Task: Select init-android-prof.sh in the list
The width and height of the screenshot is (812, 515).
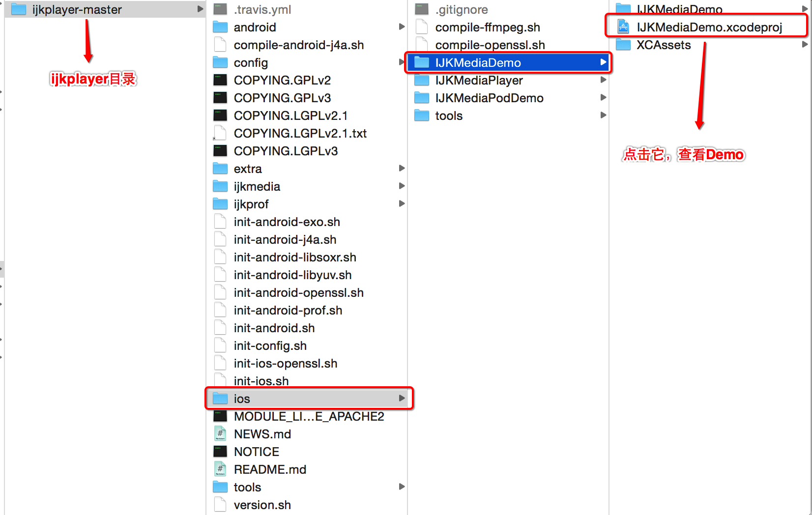Action: tap(288, 311)
